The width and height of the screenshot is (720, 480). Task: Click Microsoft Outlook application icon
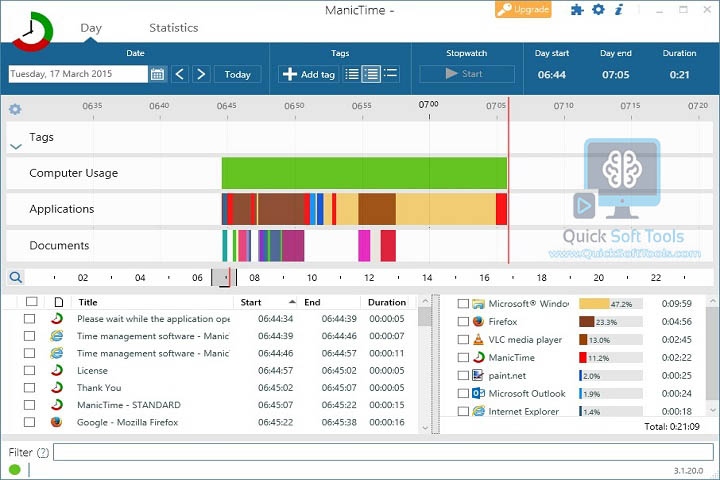[x=478, y=393]
